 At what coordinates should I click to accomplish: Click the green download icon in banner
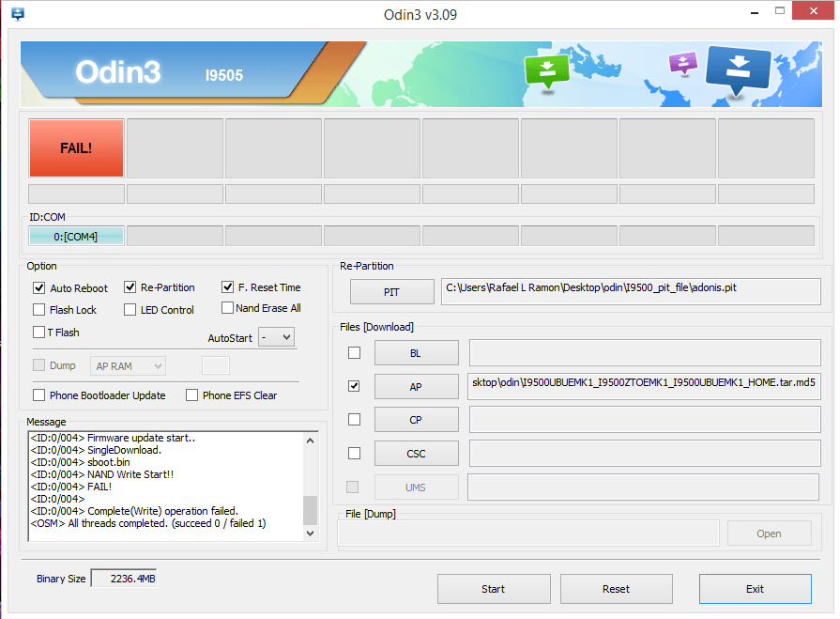547,72
